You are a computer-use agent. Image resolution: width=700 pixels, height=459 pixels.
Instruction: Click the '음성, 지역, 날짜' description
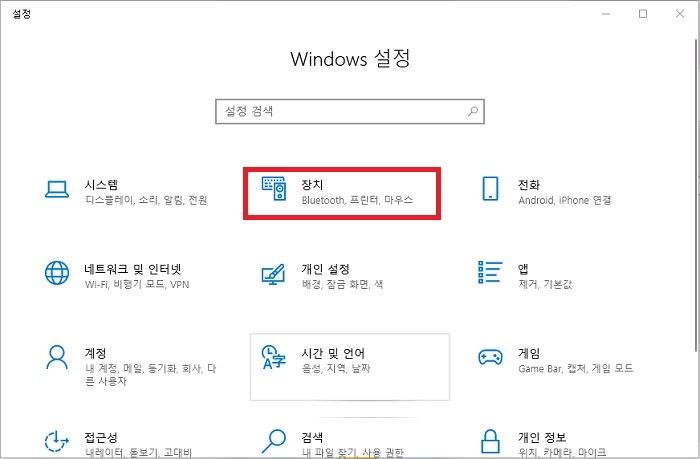point(336,368)
